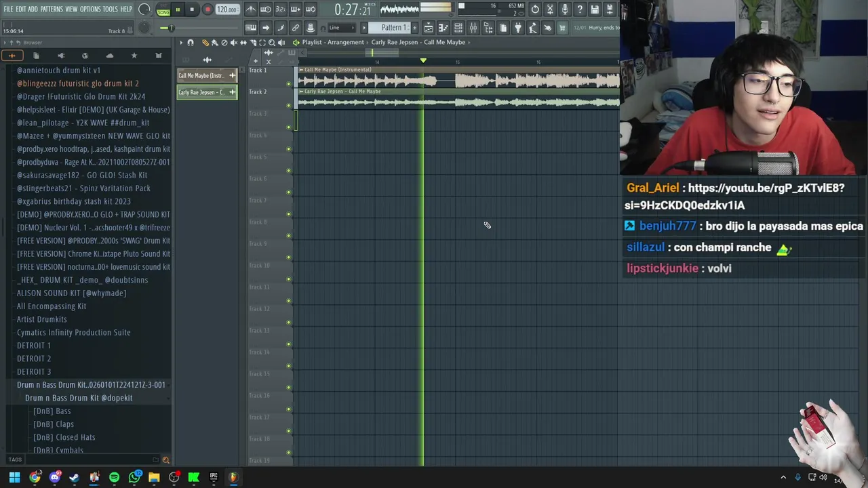Pause playback with the pause button

point(178,9)
